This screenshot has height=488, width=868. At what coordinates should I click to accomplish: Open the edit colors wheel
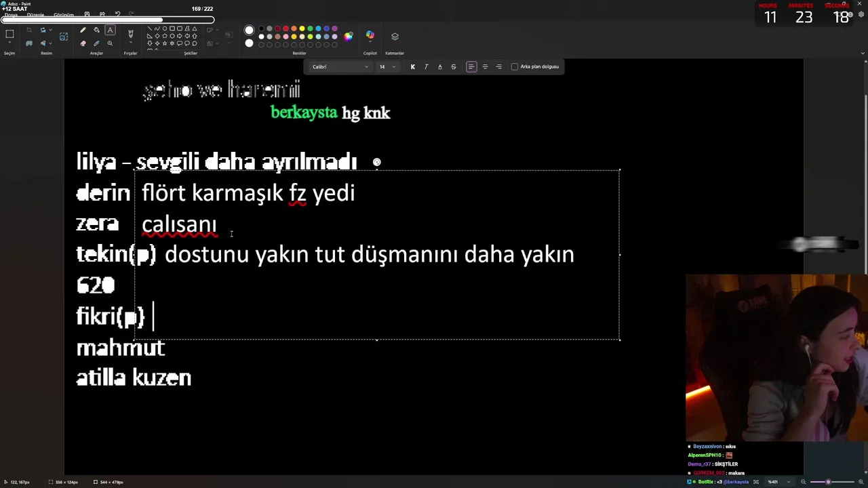coord(348,37)
